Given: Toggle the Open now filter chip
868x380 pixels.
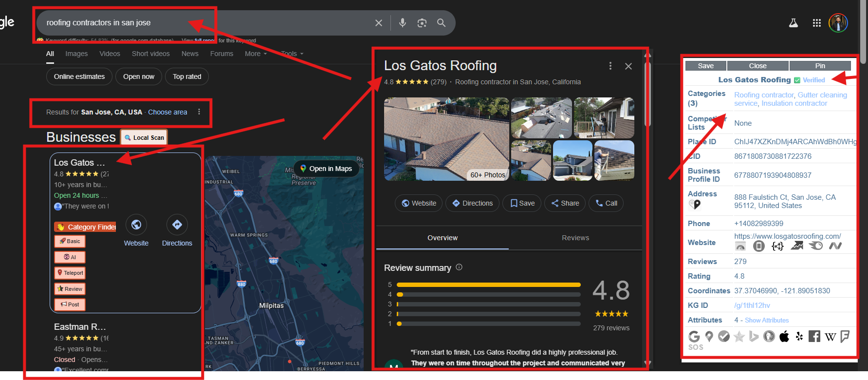Looking at the screenshot, I should [x=139, y=76].
